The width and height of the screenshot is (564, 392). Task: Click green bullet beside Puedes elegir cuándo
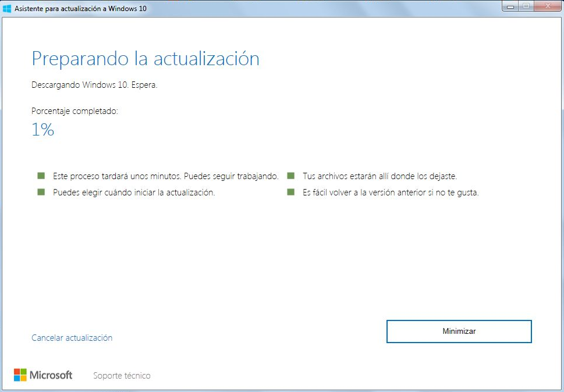click(x=41, y=192)
